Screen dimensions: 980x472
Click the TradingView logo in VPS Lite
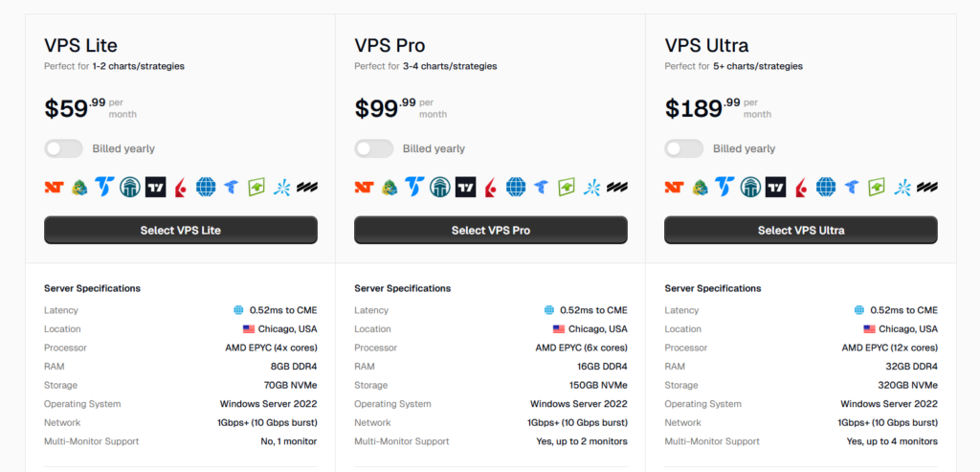pyautogui.click(x=155, y=187)
